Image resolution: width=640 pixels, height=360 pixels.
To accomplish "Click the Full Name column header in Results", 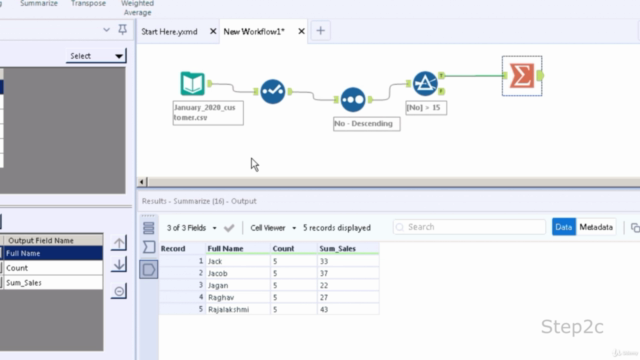I will [238, 249].
